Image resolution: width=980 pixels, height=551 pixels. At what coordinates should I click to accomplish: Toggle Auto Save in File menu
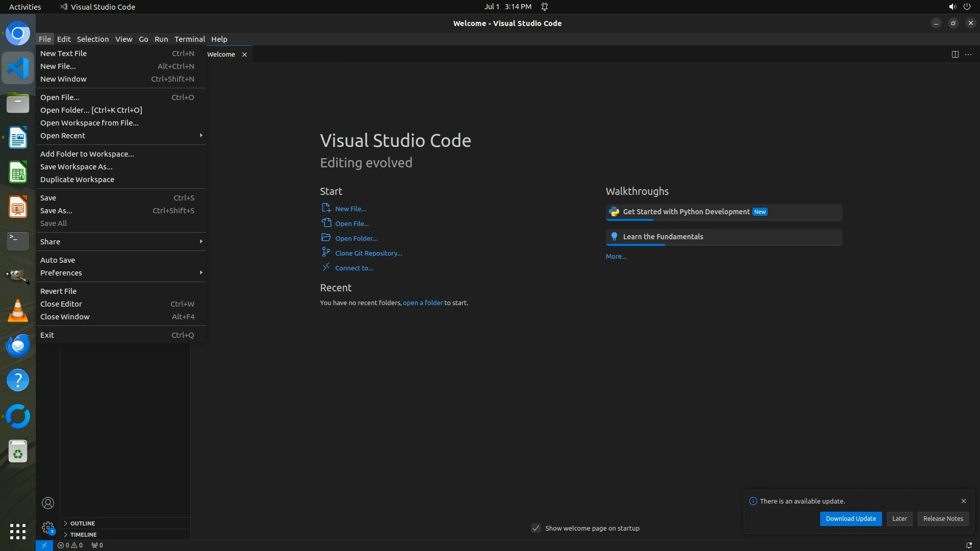pyautogui.click(x=58, y=260)
